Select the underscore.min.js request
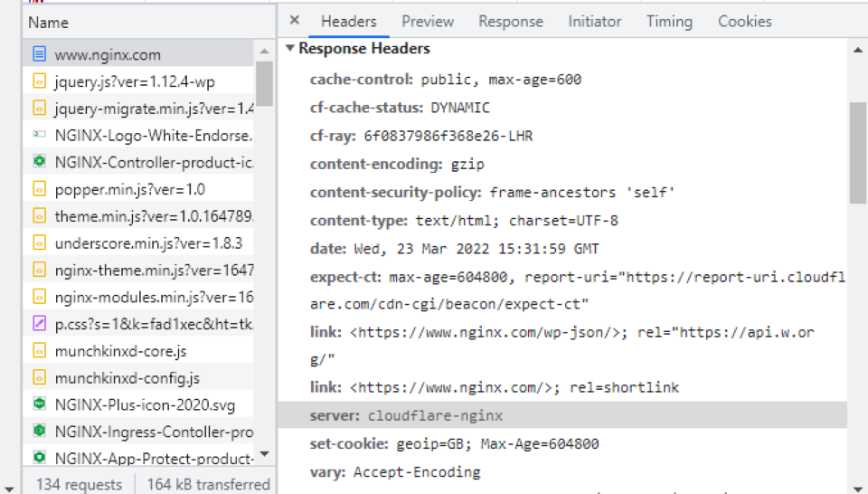The width and height of the screenshot is (868, 494). point(148,242)
